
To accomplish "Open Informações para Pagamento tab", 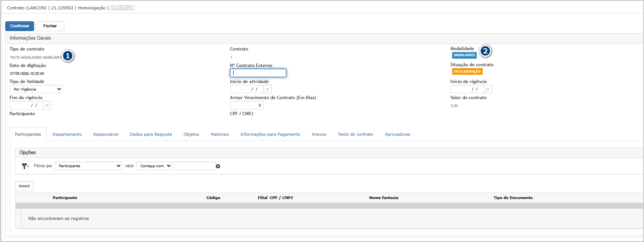I will (x=270, y=134).
